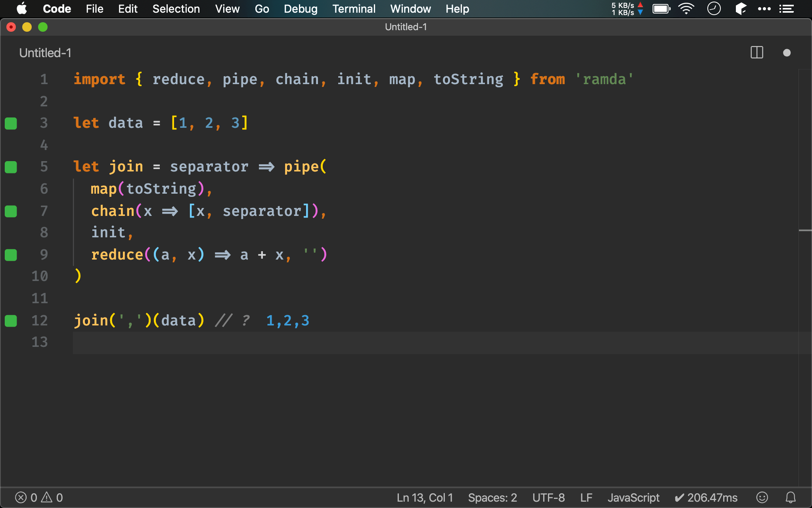Click line number 10 in gutter
This screenshot has height=508, width=812.
40,276
